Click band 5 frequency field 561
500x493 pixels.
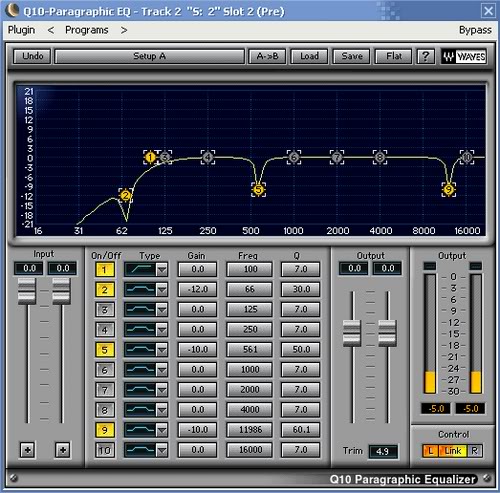(250, 349)
